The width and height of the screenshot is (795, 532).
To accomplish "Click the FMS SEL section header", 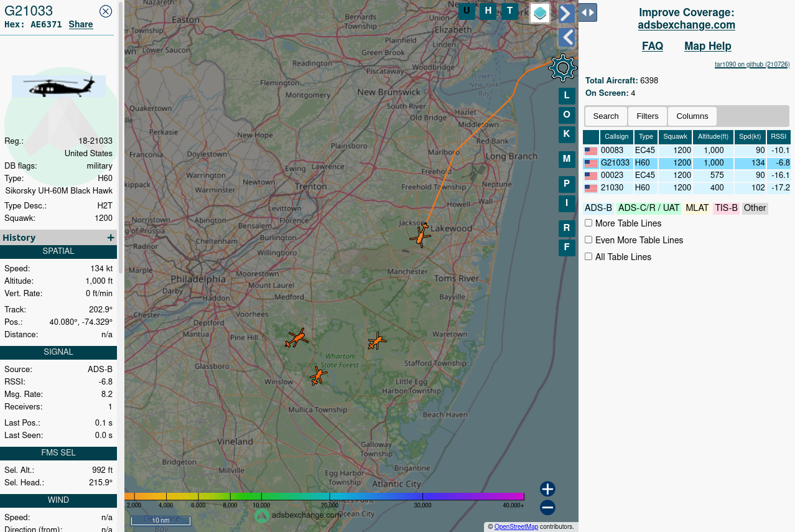I will [x=58, y=454].
